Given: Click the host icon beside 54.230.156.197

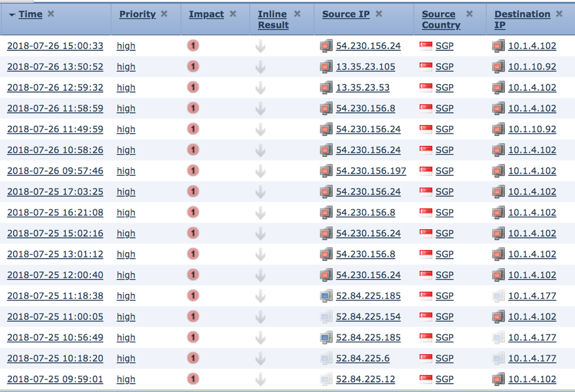Looking at the screenshot, I should point(326,171).
